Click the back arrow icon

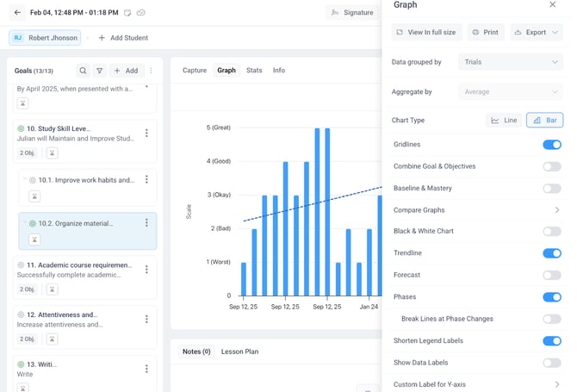[x=17, y=13]
